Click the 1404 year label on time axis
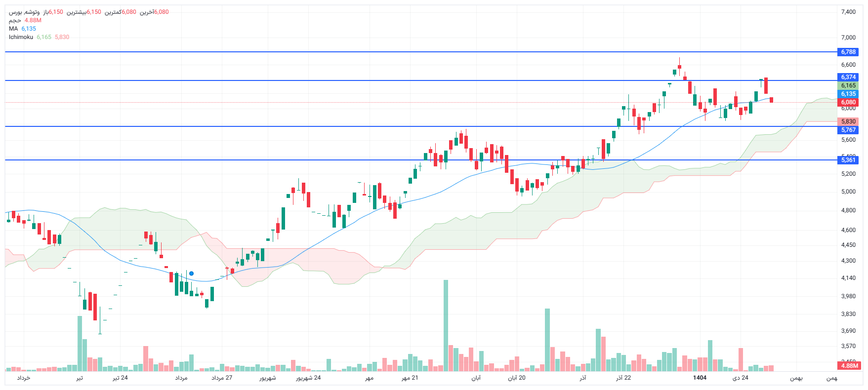 coord(700,378)
